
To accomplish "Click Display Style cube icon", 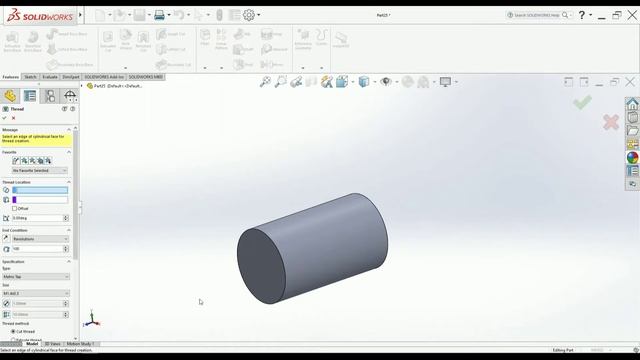I will click(x=364, y=82).
